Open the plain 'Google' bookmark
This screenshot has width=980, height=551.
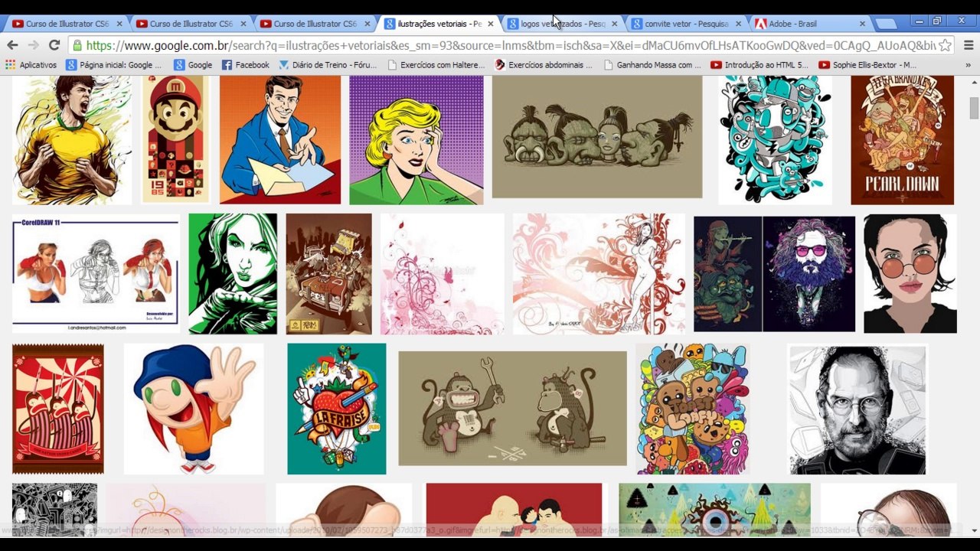coord(193,65)
